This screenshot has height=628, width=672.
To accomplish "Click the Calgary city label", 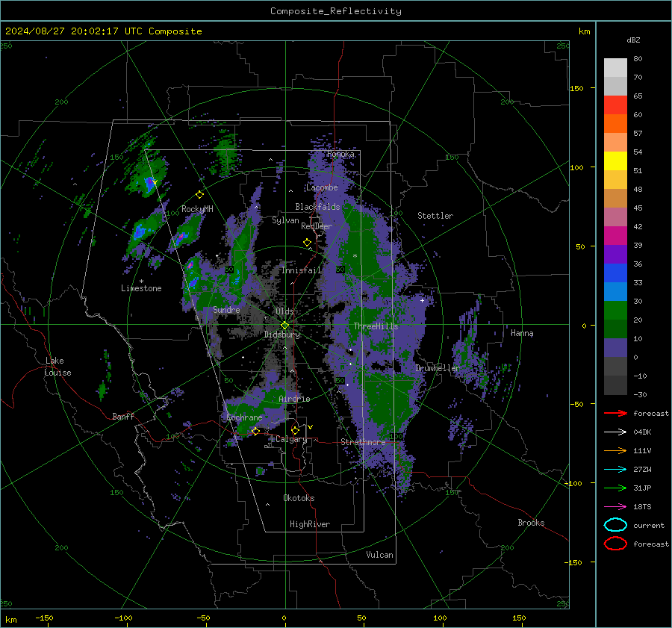I will tap(291, 439).
